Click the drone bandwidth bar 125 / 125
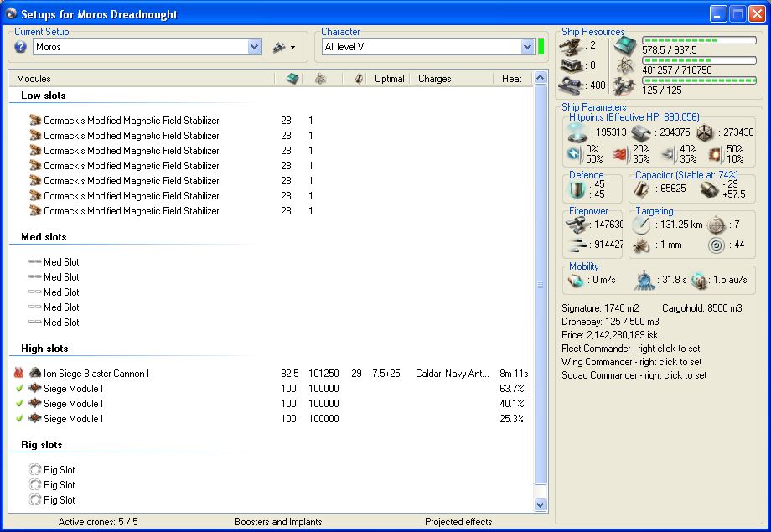Image resolution: width=771 pixels, height=532 pixels. coord(699,80)
